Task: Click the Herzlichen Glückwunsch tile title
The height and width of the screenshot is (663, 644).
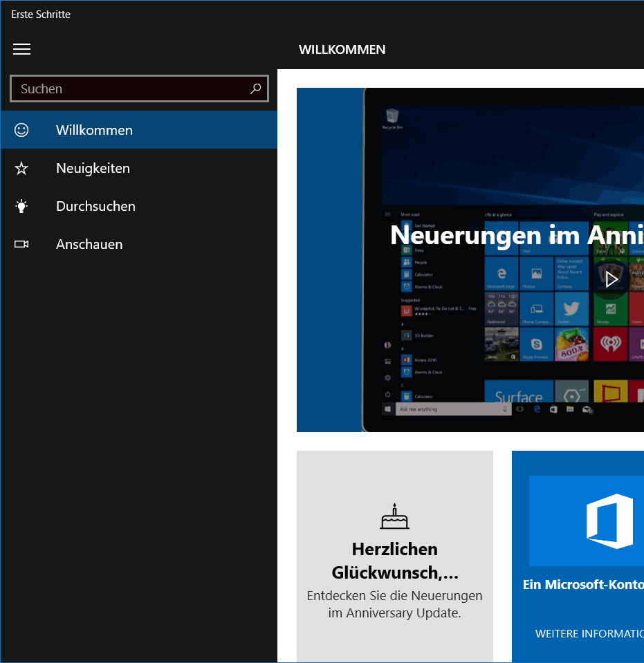Action: coord(394,561)
